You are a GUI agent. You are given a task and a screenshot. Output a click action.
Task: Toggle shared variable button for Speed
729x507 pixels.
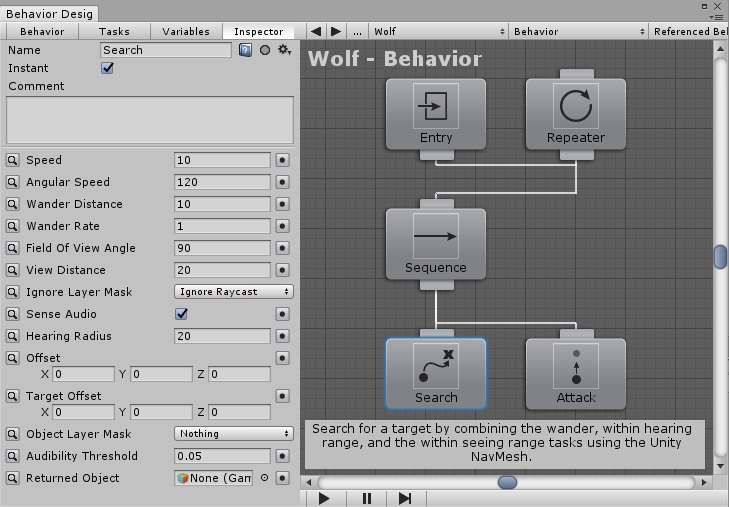tap(282, 160)
